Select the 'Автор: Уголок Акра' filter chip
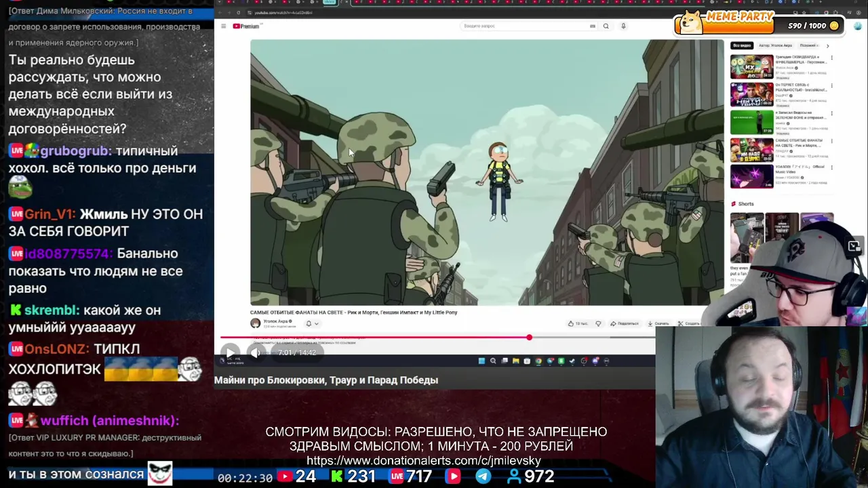Viewport: 868px width, 488px height. click(775, 45)
